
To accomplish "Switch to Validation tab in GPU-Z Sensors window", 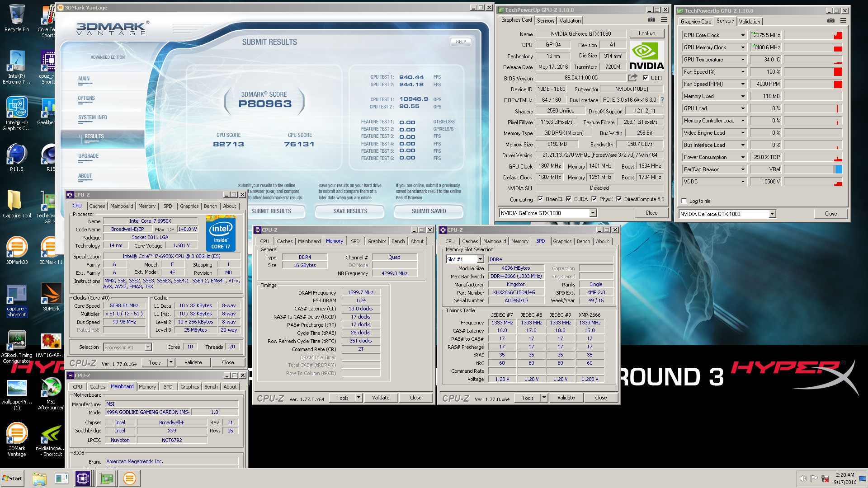I will pyautogui.click(x=749, y=22).
